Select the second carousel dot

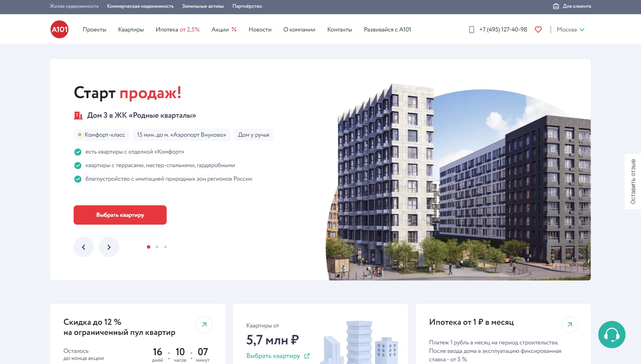pos(157,247)
